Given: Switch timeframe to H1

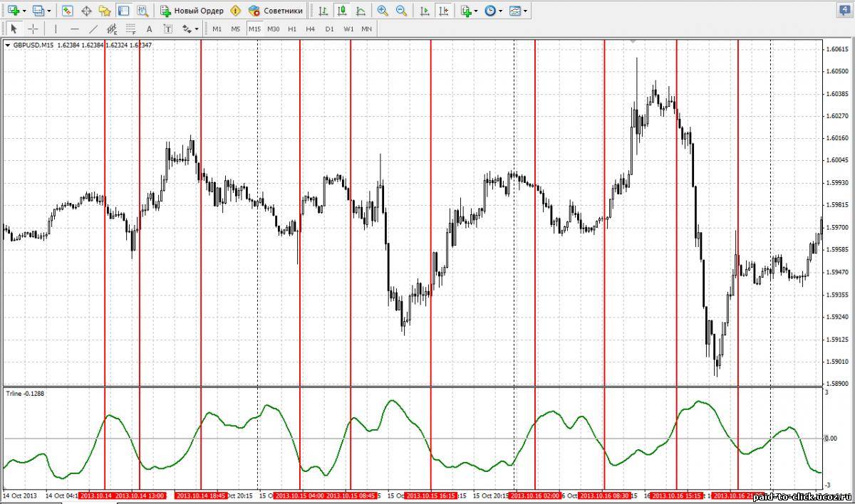Looking at the screenshot, I should (x=292, y=29).
